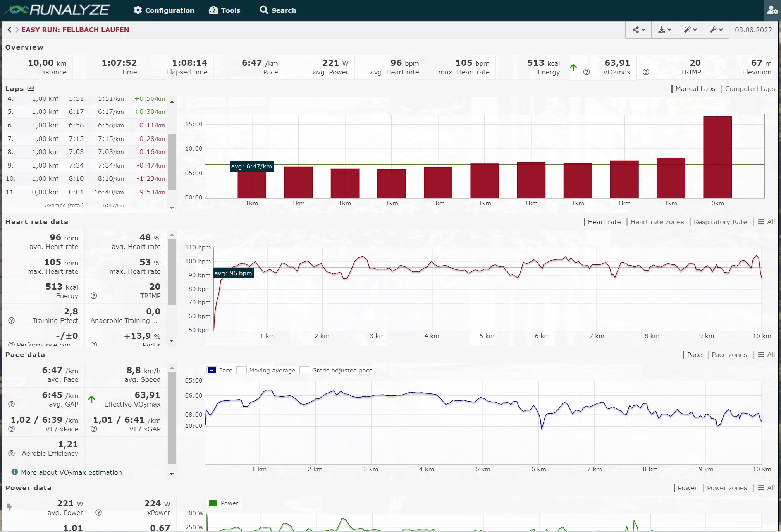This screenshot has height=532, width=781.
Task: Enable Moving average legend checkbox
Action: (242, 371)
